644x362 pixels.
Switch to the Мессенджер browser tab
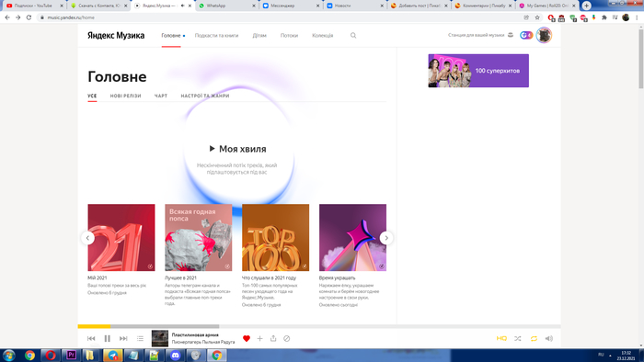click(291, 6)
